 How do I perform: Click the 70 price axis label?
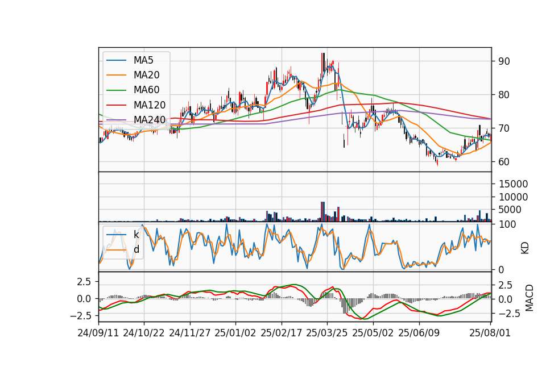pos(504,128)
